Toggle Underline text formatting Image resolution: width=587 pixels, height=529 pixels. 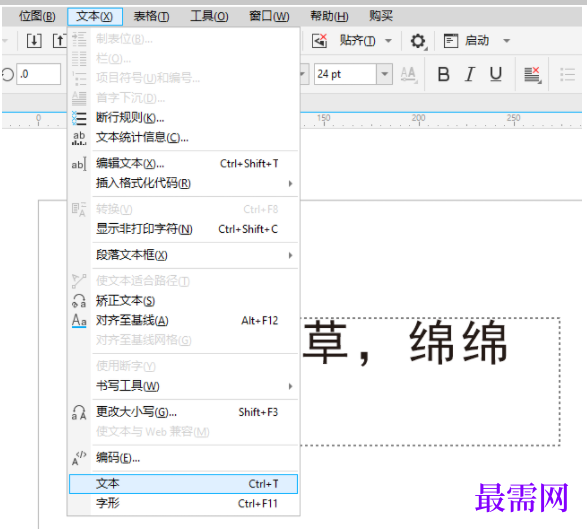point(496,74)
